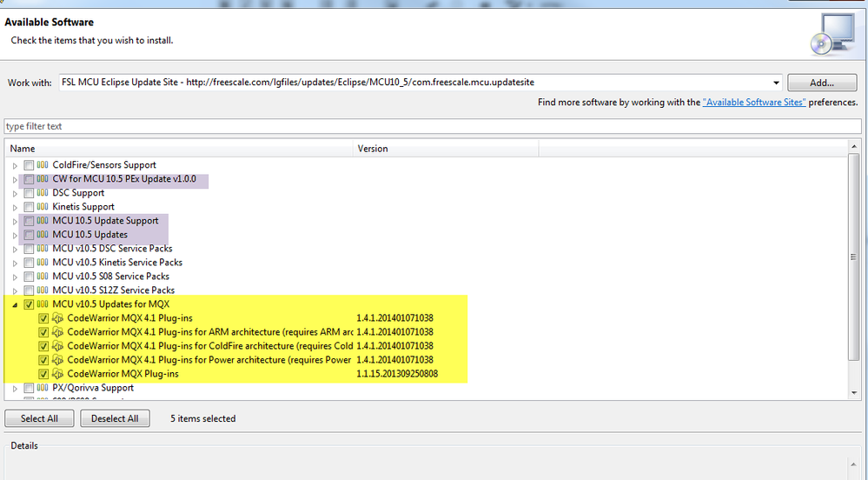Expand the MCU 10.5 Update Support node
Image resolution: width=868 pixels, height=480 pixels.
tap(15, 221)
